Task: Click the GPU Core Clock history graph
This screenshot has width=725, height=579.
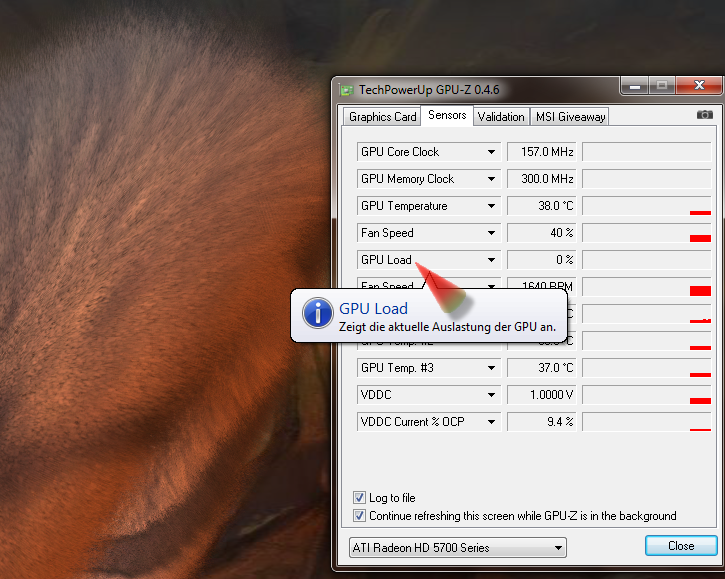Action: [x=646, y=152]
